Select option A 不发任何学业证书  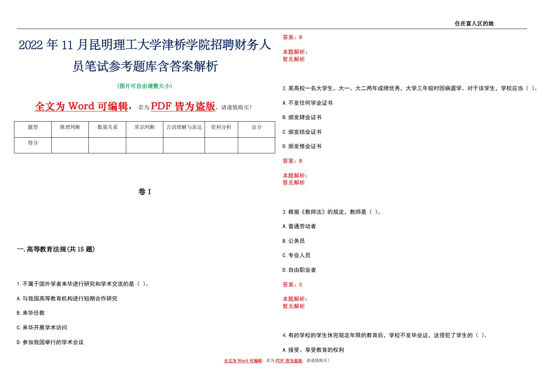coord(308,103)
